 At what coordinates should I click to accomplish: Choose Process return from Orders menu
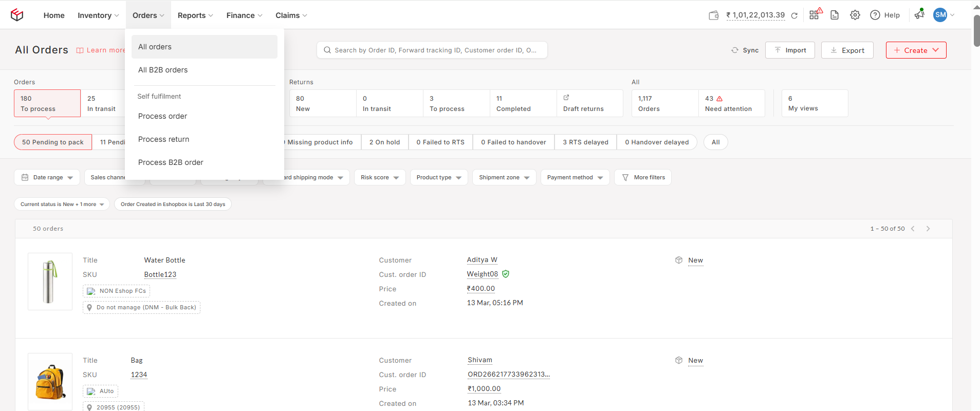pyautogui.click(x=163, y=139)
